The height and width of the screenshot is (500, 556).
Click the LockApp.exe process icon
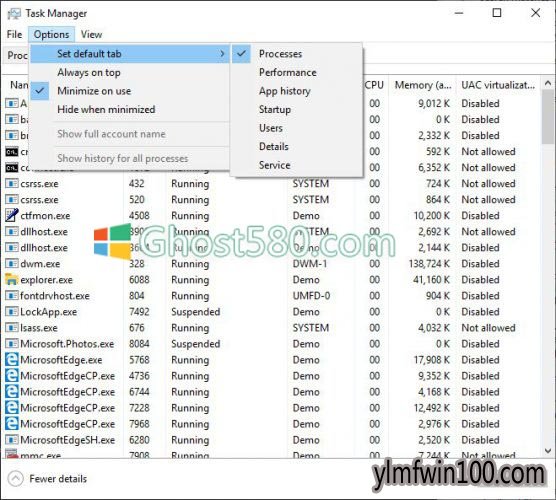tap(12, 312)
